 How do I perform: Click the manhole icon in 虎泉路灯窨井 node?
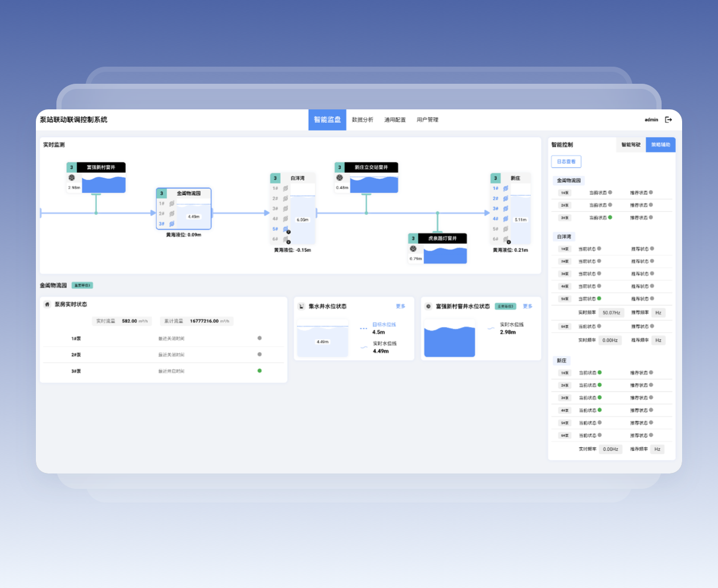413,249
